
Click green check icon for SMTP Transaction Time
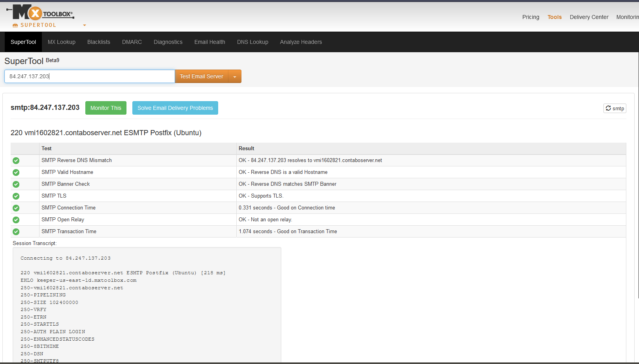(16, 232)
